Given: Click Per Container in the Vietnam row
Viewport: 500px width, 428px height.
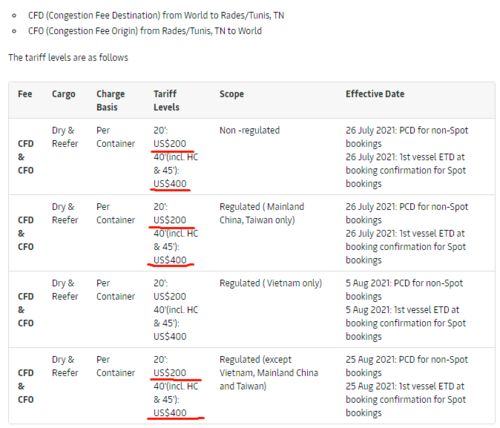Looking at the screenshot, I should [x=115, y=290].
